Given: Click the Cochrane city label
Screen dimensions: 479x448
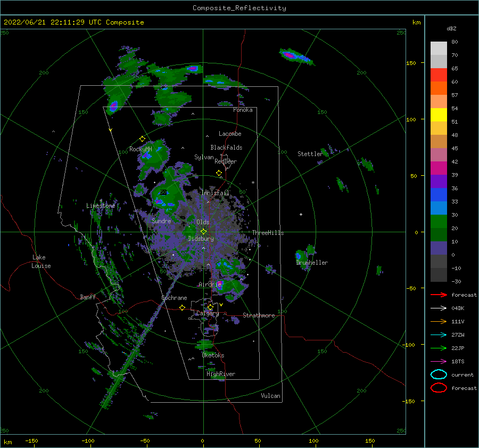Looking at the screenshot, I should [174, 298].
